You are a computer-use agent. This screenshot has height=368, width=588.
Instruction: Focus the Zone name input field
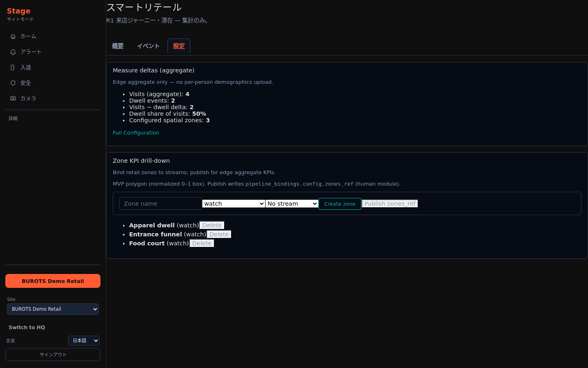coord(160,204)
